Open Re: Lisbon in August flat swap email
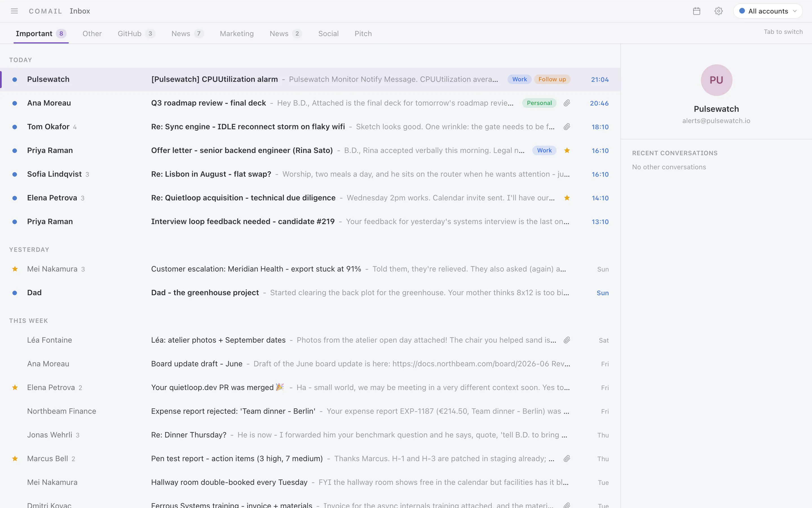This screenshot has height=508, width=812. click(x=310, y=174)
